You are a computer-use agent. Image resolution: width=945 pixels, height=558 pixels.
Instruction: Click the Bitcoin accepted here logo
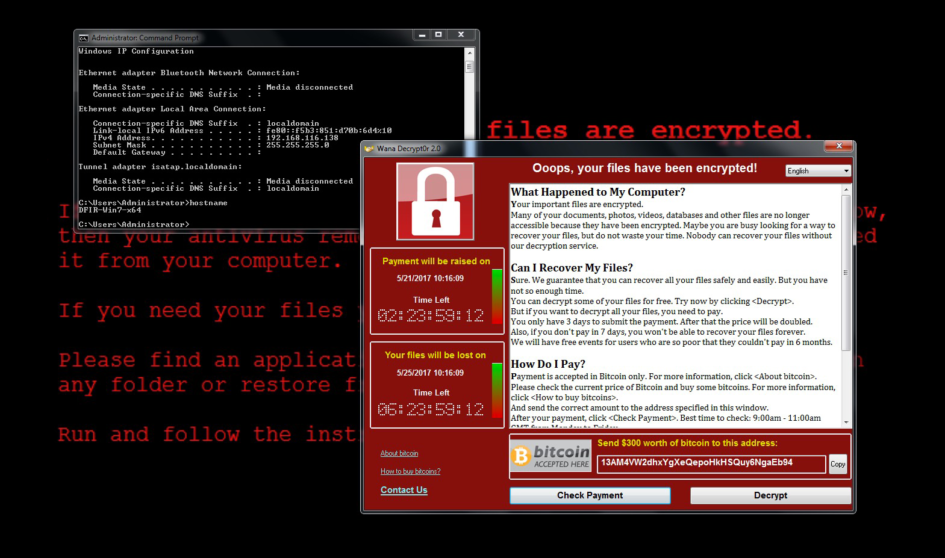point(551,456)
